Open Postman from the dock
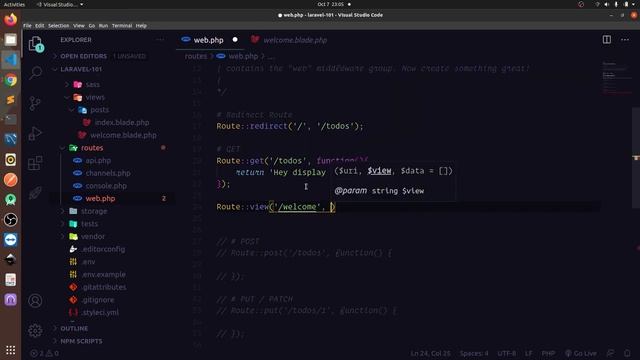 click(x=11, y=180)
